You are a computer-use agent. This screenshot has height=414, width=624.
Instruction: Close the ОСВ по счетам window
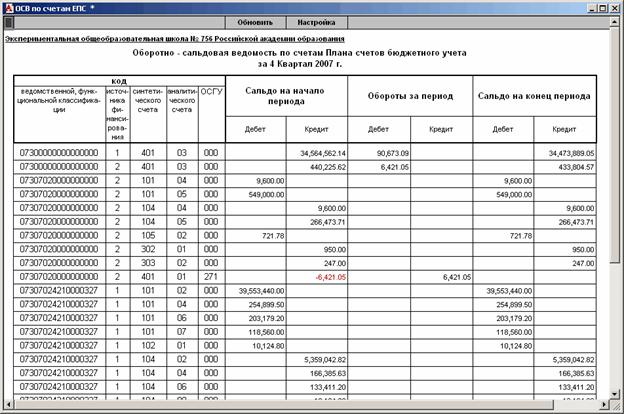pos(612,6)
